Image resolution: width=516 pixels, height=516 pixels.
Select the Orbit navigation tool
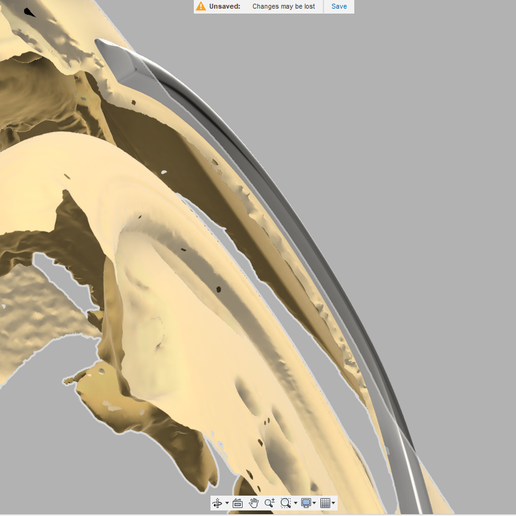click(x=217, y=503)
